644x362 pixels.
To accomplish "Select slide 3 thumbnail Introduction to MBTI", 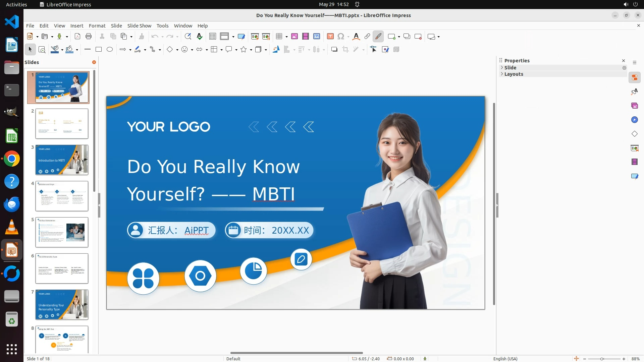I will click(x=62, y=160).
